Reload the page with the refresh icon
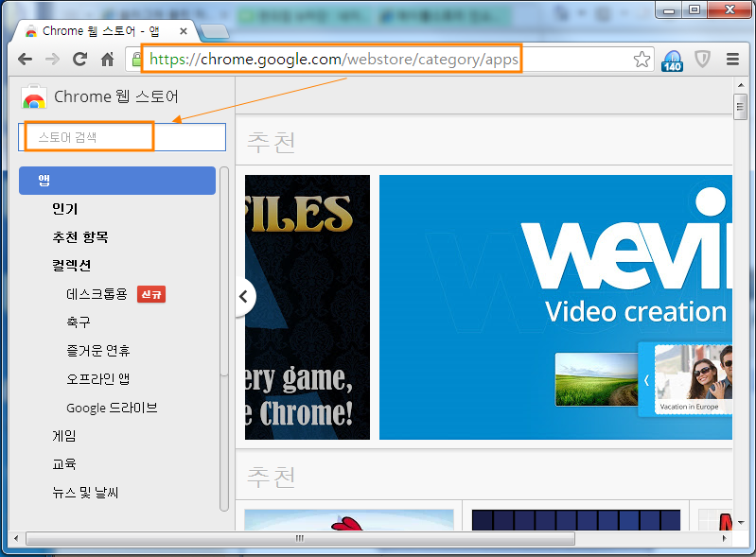 (x=80, y=60)
